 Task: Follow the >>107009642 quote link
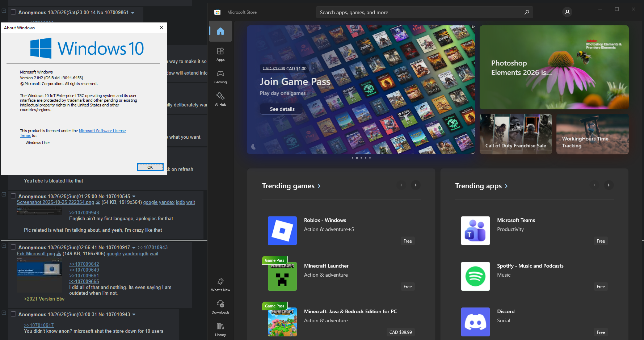pos(84,264)
